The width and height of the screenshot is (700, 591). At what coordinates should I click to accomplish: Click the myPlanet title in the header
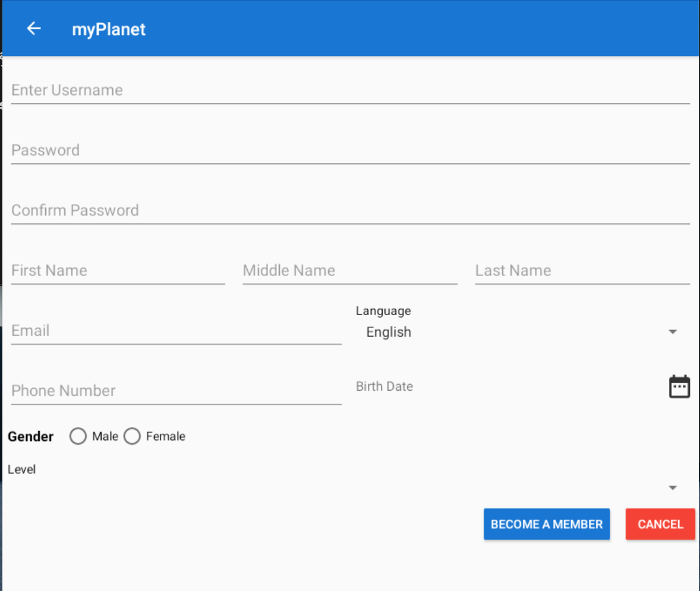click(109, 29)
